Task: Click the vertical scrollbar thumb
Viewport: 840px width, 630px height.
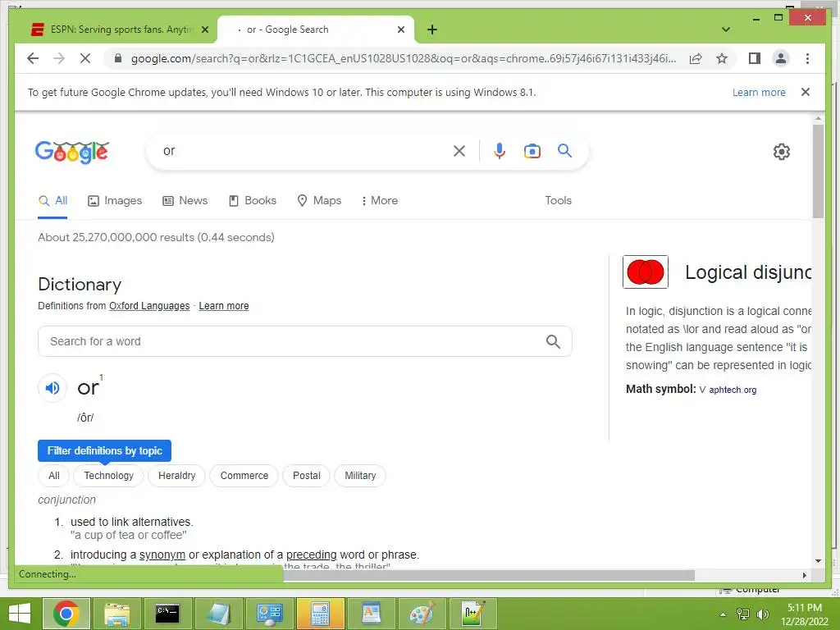Action: [x=818, y=171]
